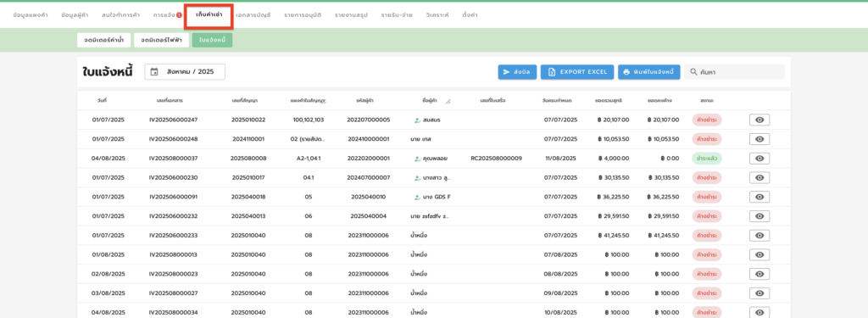Open the วิเคราะห์ tab
Screen dimensions: 868x318
click(438, 15)
